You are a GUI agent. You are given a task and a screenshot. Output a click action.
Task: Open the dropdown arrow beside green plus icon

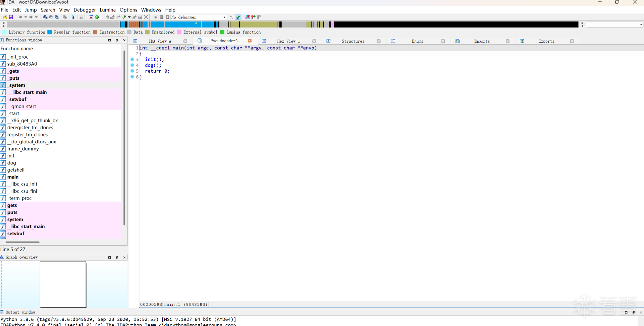(x=129, y=17)
